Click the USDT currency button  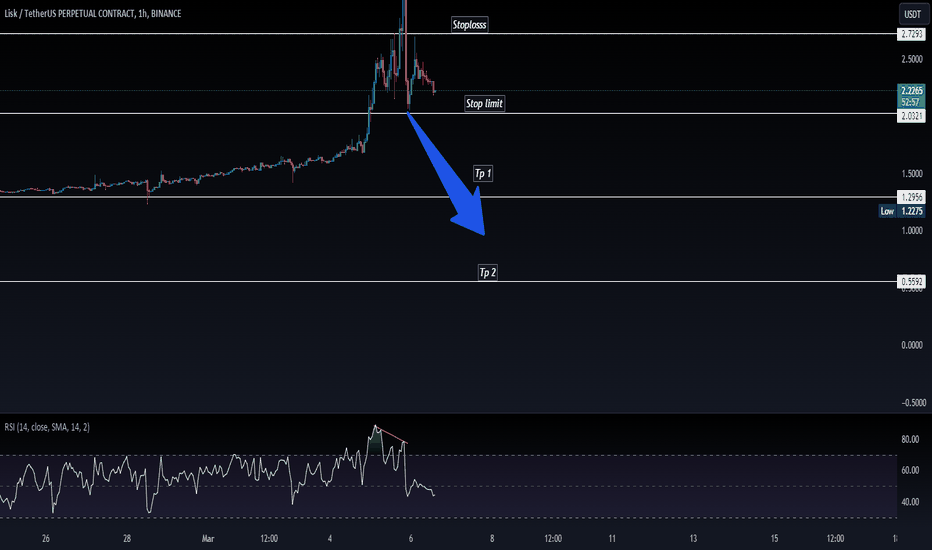[912, 14]
